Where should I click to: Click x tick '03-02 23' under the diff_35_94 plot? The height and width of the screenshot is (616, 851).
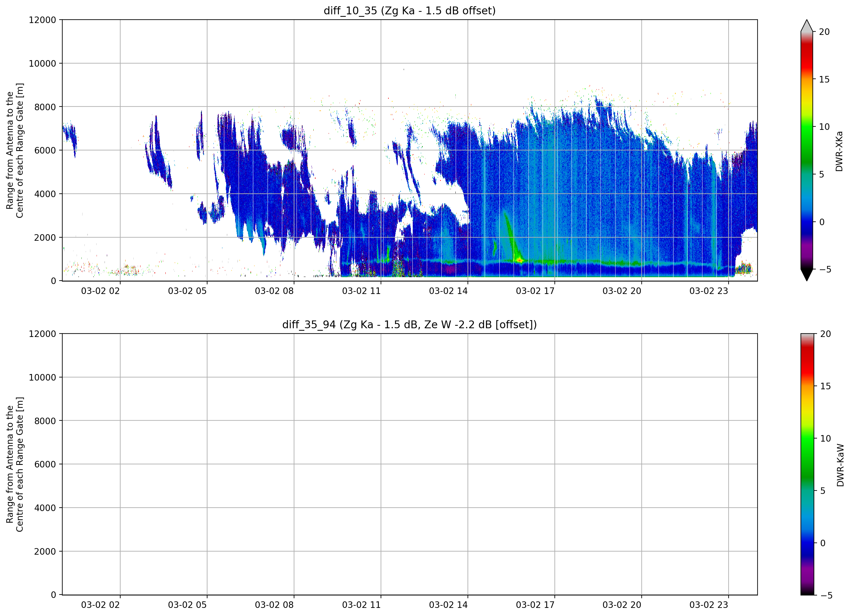click(x=709, y=605)
